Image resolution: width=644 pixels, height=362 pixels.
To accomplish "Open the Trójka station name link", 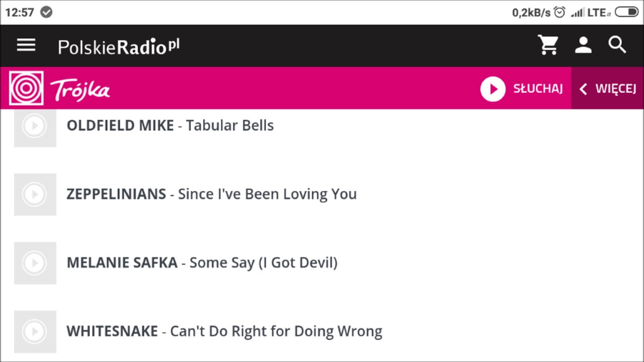I will click(x=80, y=90).
